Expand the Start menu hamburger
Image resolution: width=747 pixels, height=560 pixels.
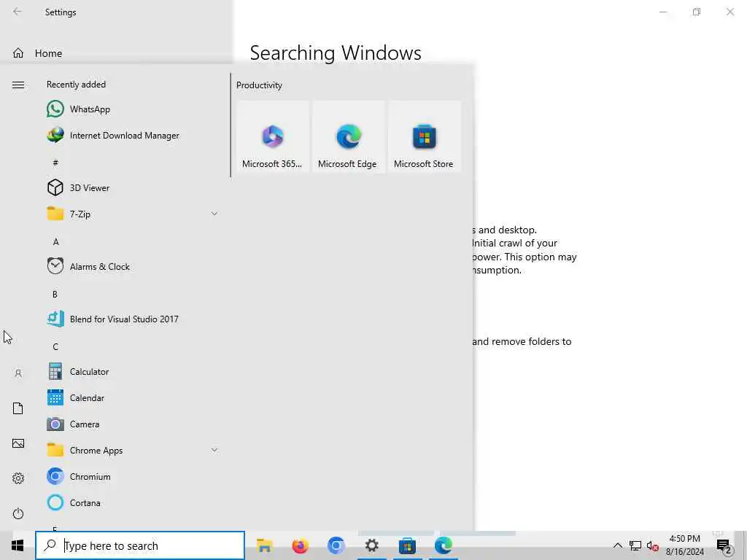click(18, 85)
